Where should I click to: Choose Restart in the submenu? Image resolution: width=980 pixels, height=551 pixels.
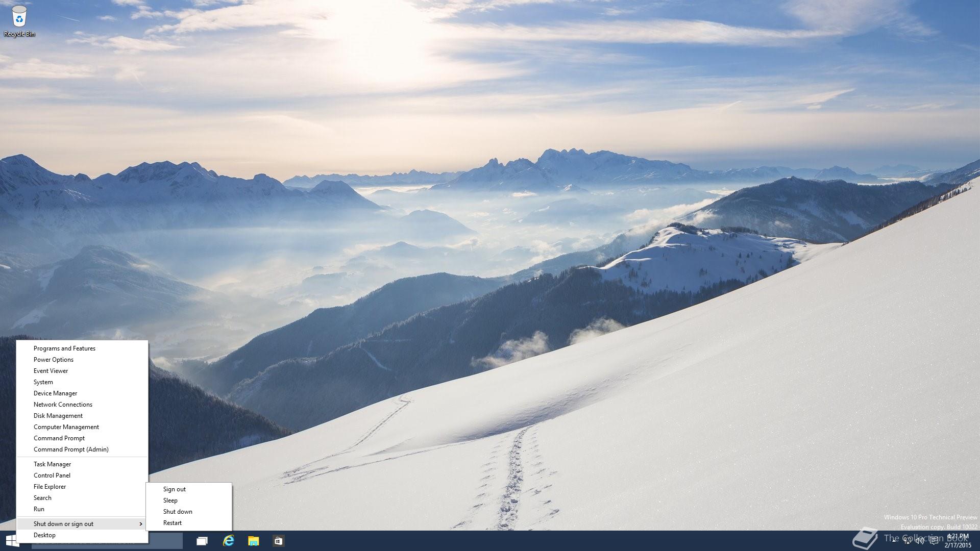(189, 523)
